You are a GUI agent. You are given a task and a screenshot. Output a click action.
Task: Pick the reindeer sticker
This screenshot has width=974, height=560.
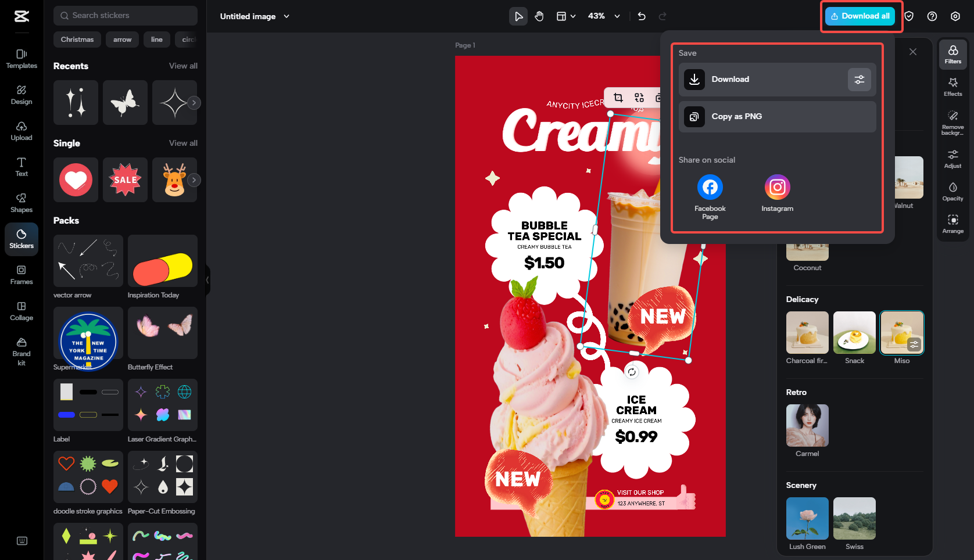coord(174,180)
